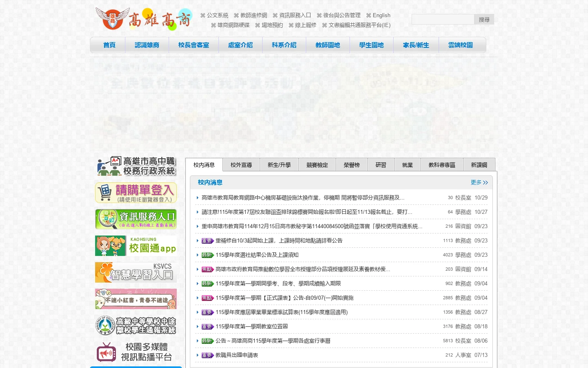588x368 pixels.
Task: Open 115學年度第一學期教室位置圖 announcement
Action: tap(252, 326)
